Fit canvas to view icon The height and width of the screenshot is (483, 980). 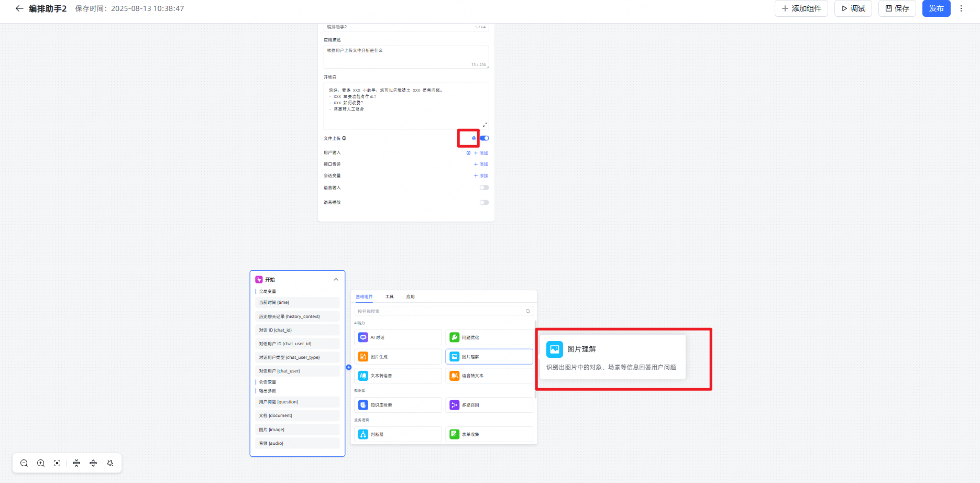(x=57, y=463)
